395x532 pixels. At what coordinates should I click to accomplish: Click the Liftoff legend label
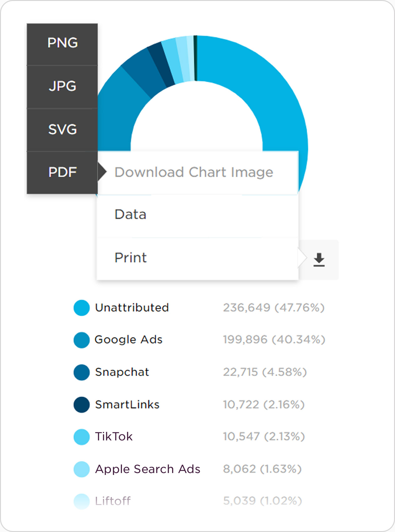pos(113,501)
